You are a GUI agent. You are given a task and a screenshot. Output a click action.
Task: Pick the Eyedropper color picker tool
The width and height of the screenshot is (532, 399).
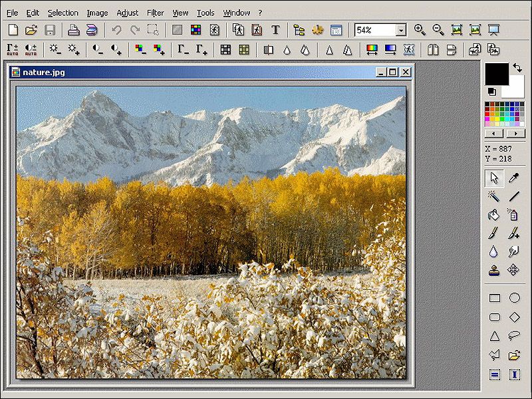[x=513, y=178]
